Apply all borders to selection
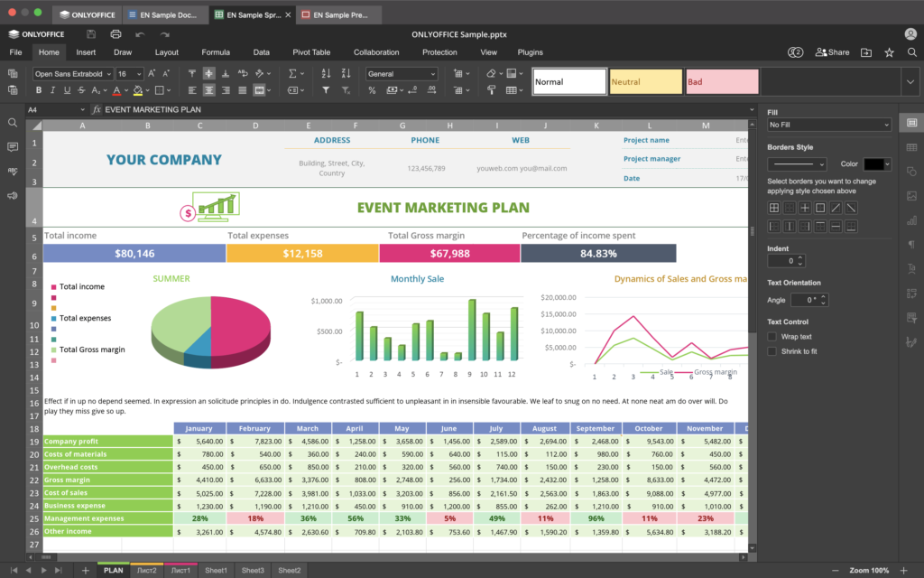This screenshot has width=924, height=578. pos(773,208)
